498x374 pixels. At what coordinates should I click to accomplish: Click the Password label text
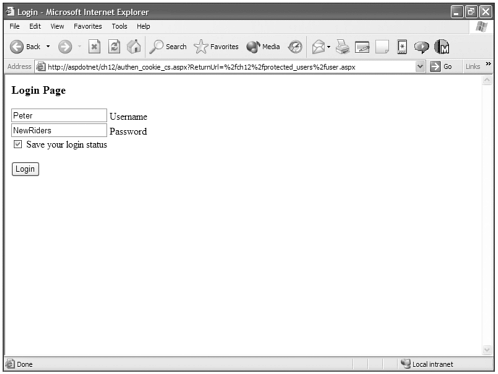[x=128, y=131]
